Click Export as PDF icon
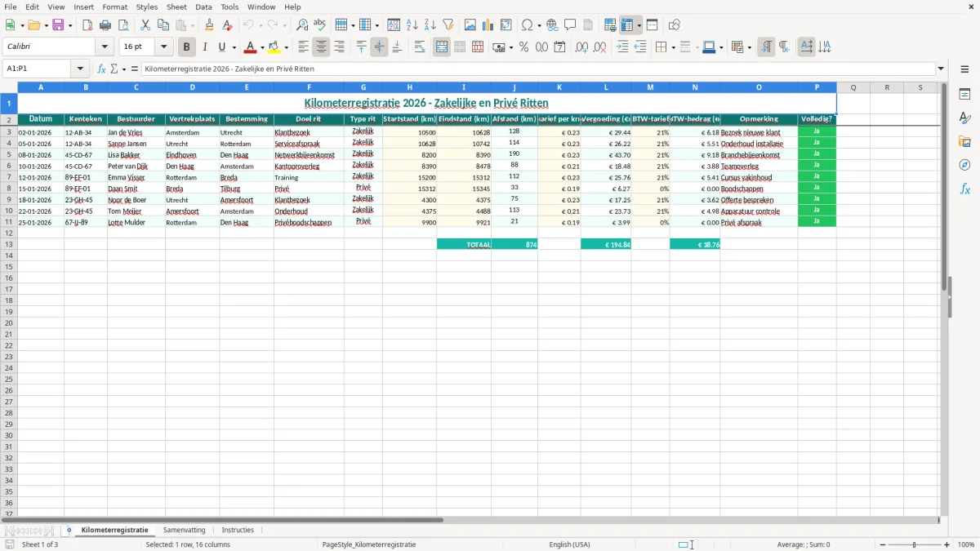Viewport: 980px width, 551px height. 87,25
